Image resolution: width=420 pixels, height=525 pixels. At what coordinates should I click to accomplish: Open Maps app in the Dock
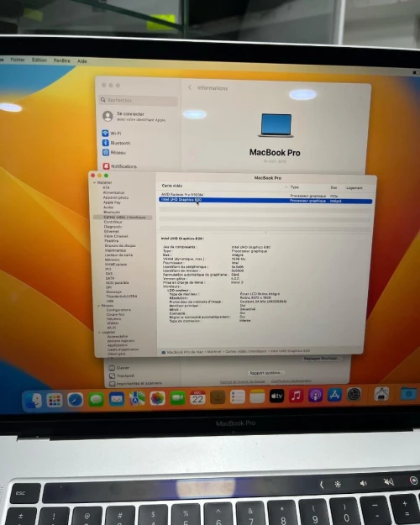tap(137, 399)
